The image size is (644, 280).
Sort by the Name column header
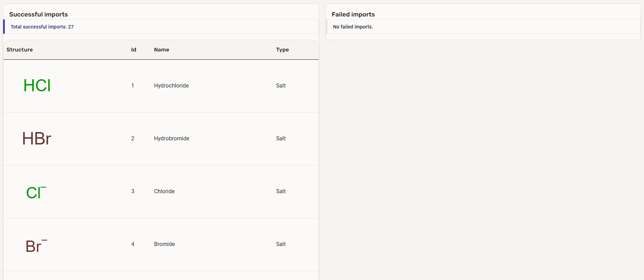[x=161, y=50]
